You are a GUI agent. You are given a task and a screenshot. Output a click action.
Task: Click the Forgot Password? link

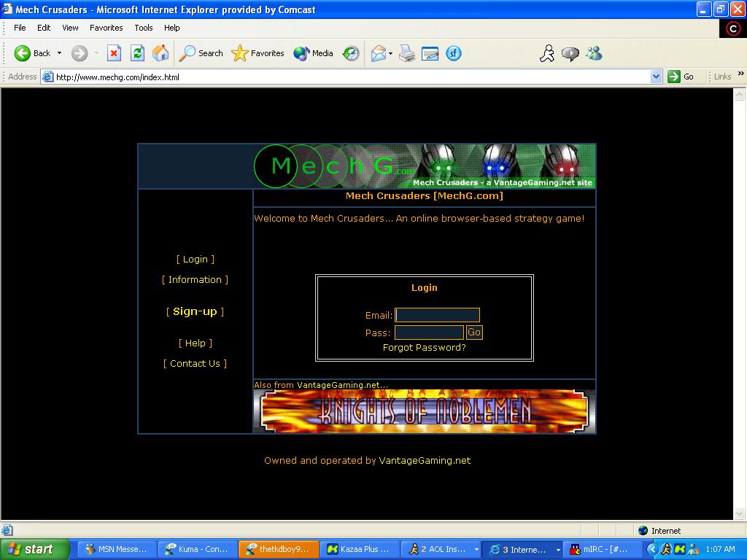tap(425, 348)
